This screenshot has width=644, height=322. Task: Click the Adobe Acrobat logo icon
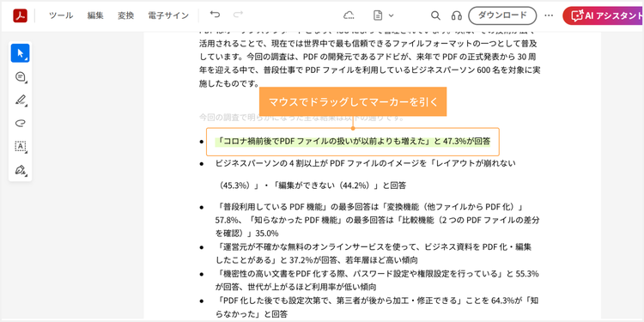[x=20, y=15]
